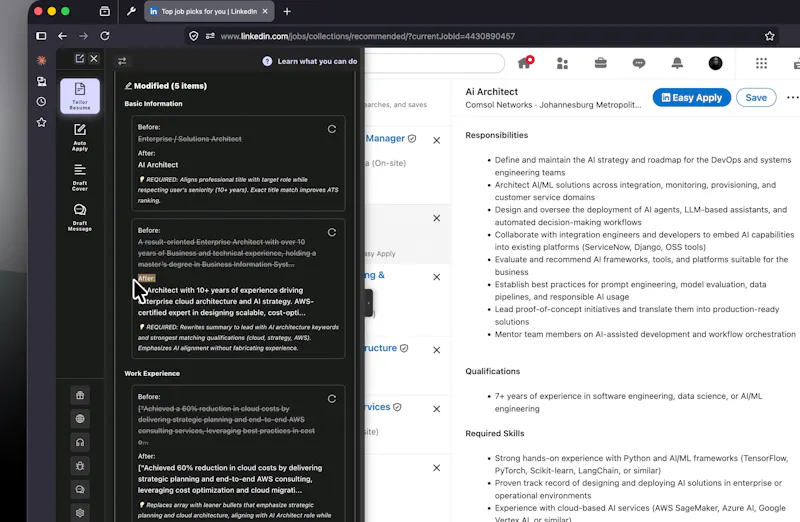Go forward in browser history
Viewport: 800px width, 522px height.
pyautogui.click(x=83, y=36)
